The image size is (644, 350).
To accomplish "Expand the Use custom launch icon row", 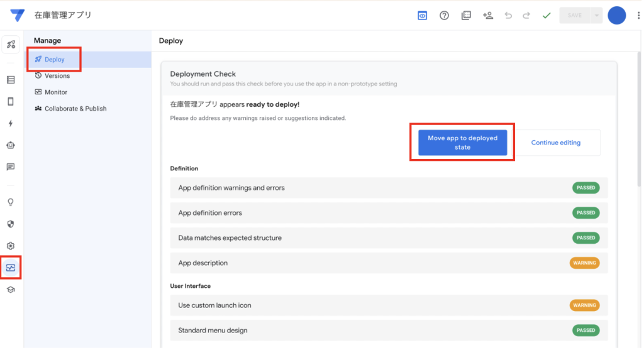I will [x=388, y=305].
